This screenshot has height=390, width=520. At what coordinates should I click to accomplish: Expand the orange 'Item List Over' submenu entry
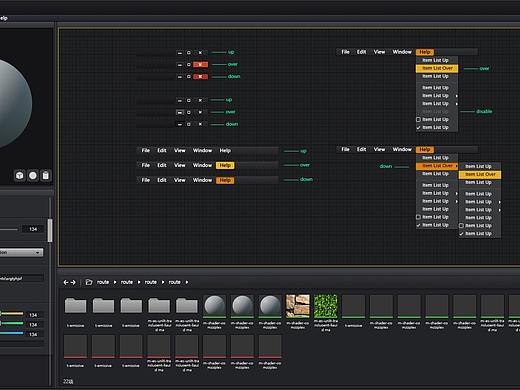pos(437,166)
